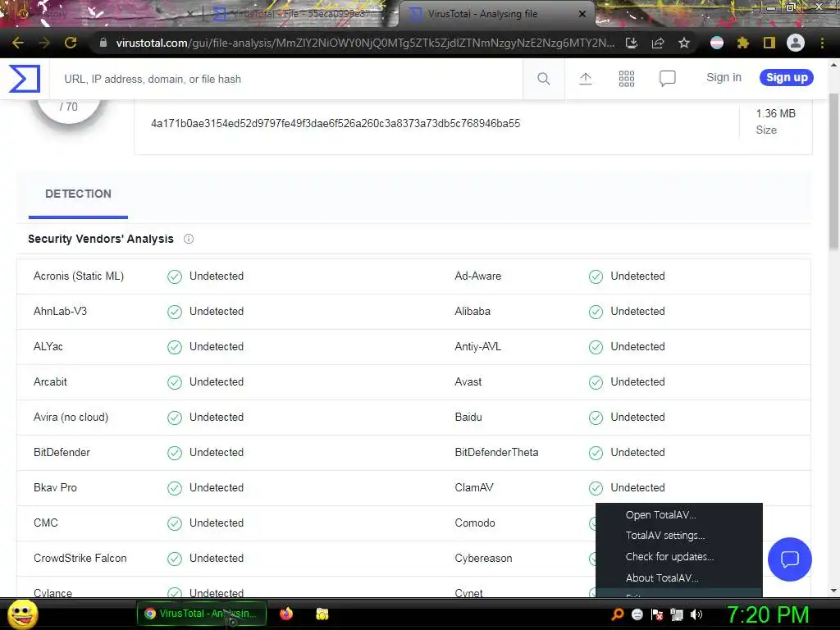Click the page vertical scrollbar
Image resolution: width=840 pixels, height=630 pixels.
point(833,171)
